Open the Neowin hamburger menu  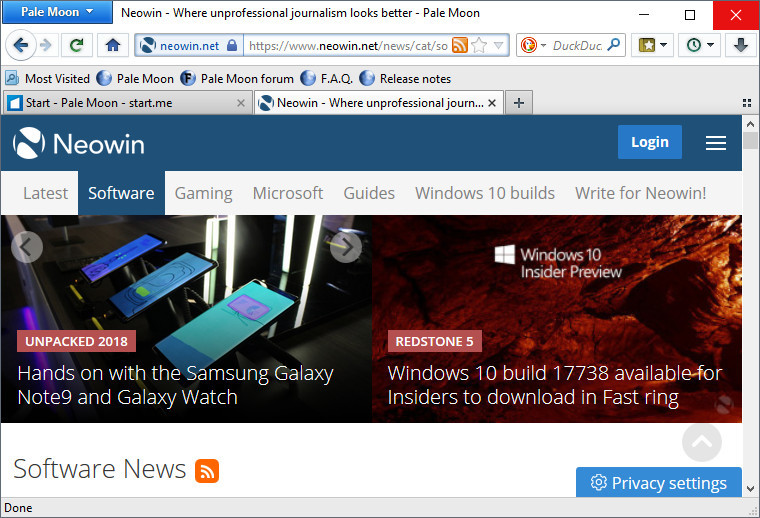(715, 143)
